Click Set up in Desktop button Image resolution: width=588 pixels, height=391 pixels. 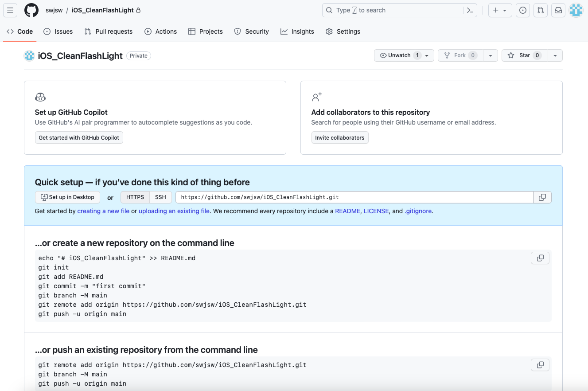(67, 197)
